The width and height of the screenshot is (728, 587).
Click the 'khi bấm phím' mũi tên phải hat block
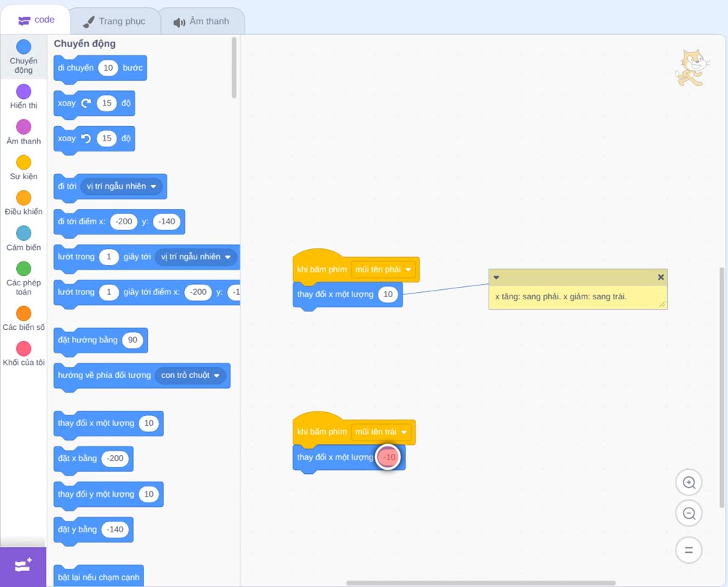[356, 267]
